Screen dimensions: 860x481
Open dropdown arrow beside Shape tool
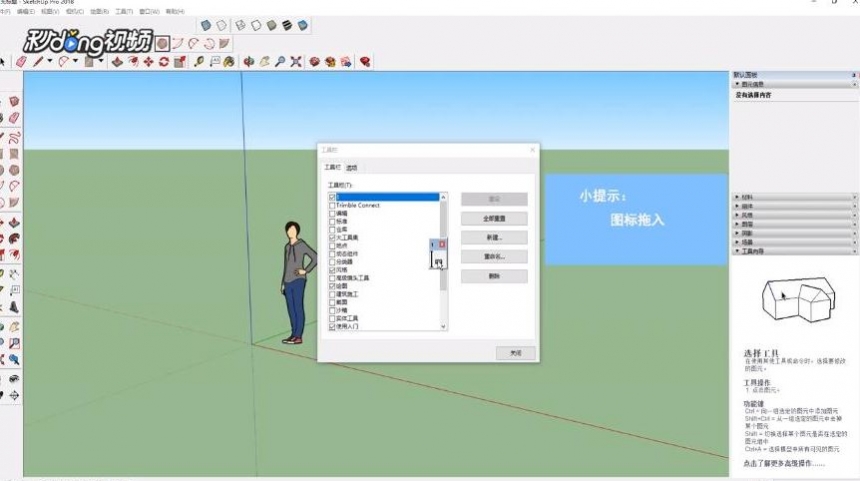tap(101, 61)
